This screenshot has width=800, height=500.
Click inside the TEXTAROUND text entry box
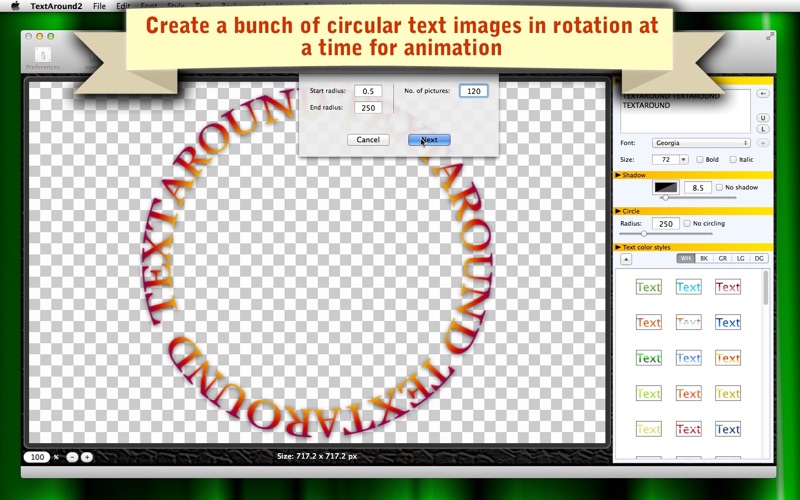point(685,111)
